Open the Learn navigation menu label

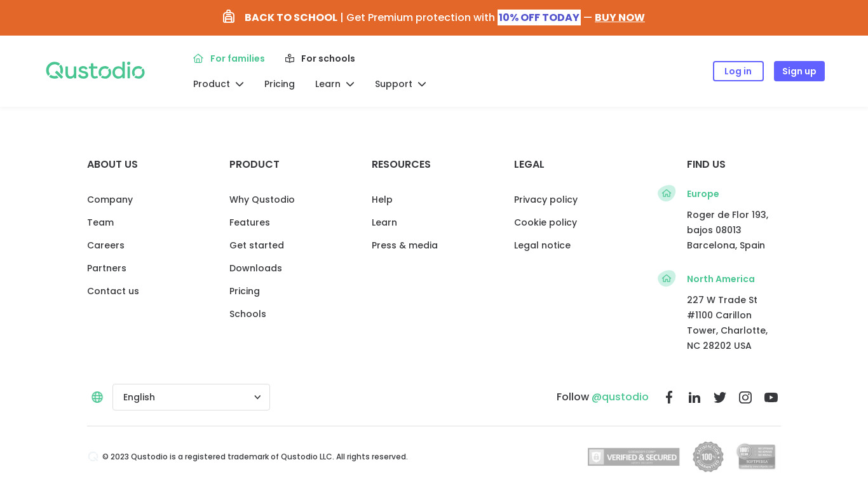coord(328,84)
